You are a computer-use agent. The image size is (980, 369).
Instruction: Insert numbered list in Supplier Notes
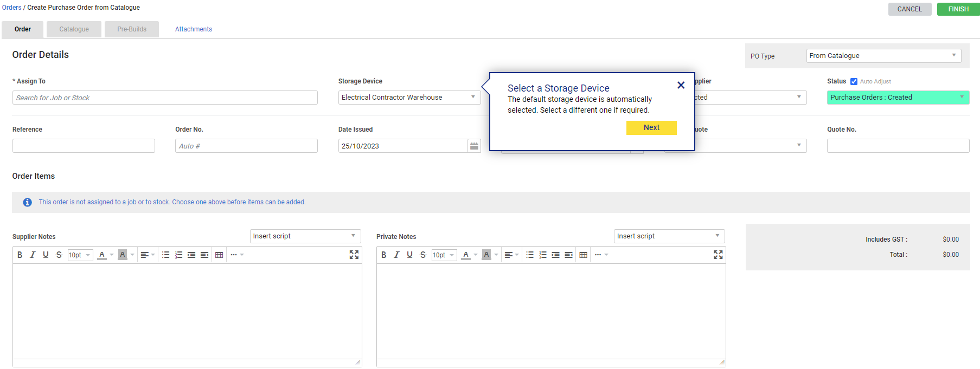click(178, 255)
